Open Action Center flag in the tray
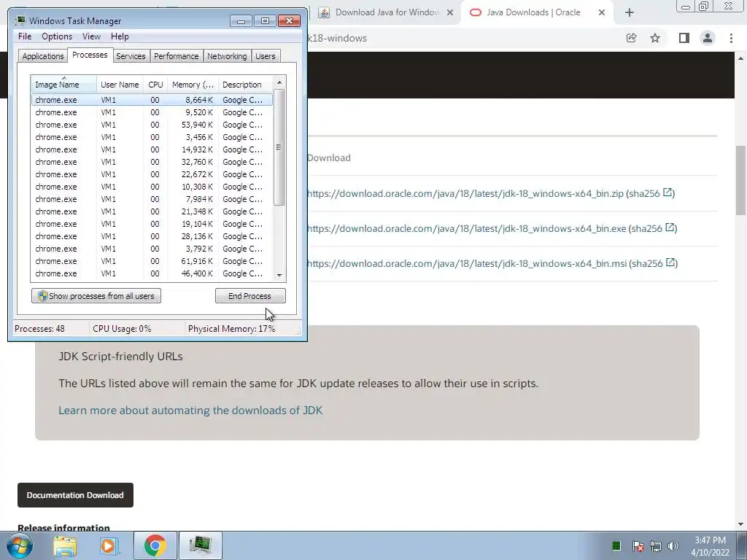747x560 pixels. click(x=638, y=546)
